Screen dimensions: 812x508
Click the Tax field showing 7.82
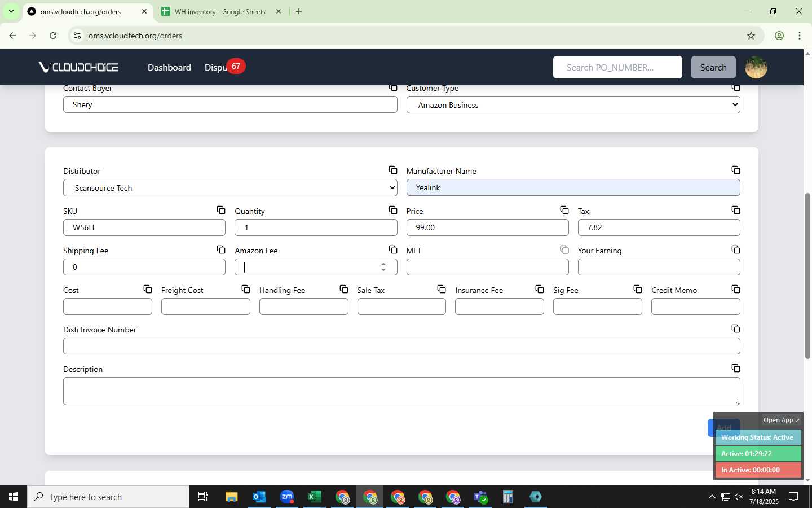(659, 227)
